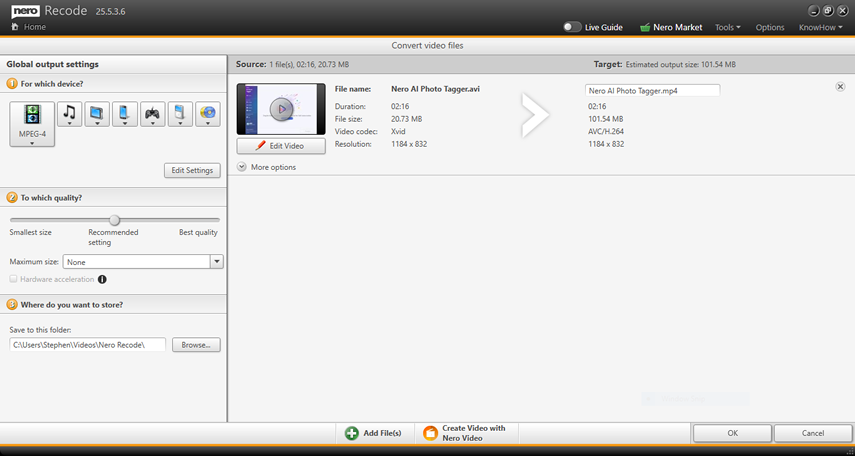Click Add File(s)
The width and height of the screenshot is (855, 456).
(x=374, y=434)
